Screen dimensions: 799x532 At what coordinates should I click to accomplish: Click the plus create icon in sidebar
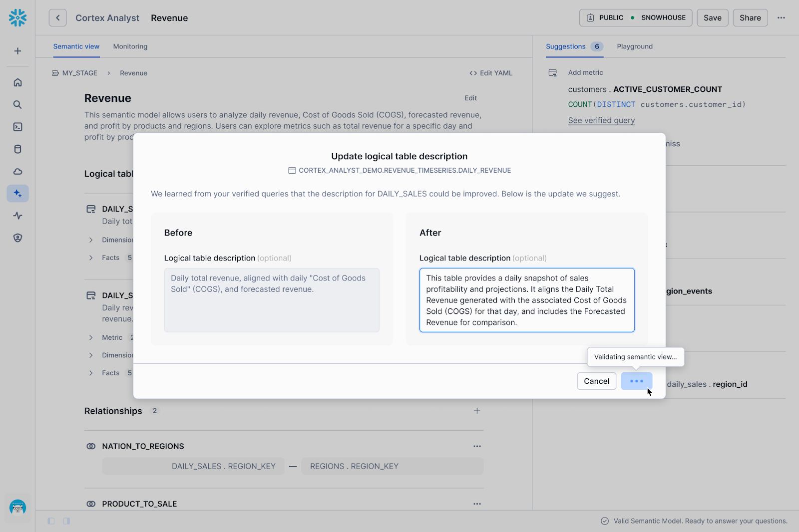pyautogui.click(x=17, y=51)
